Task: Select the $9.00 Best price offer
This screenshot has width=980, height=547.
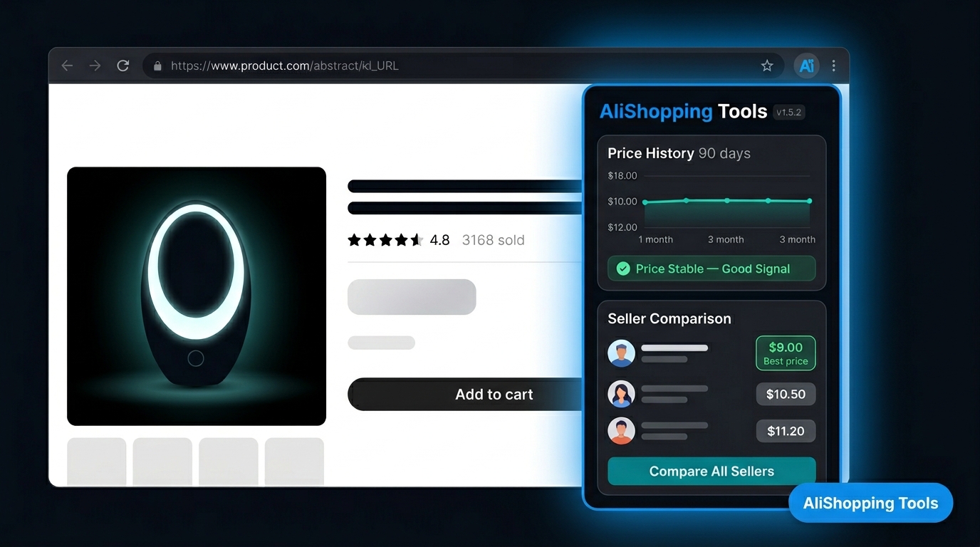Action: click(786, 353)
